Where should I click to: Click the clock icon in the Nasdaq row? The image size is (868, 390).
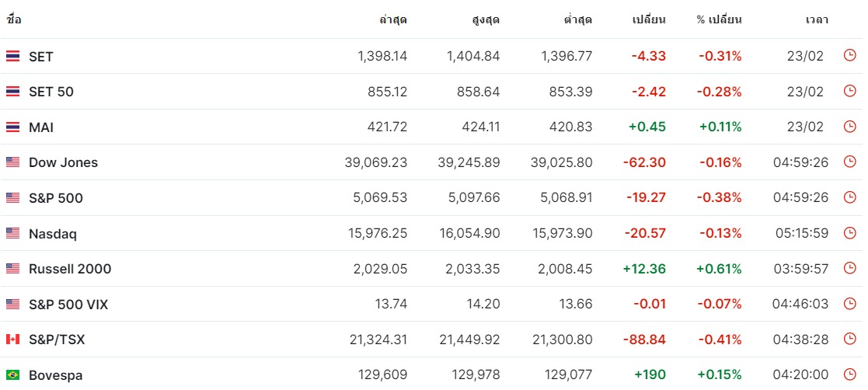point(849,232)
